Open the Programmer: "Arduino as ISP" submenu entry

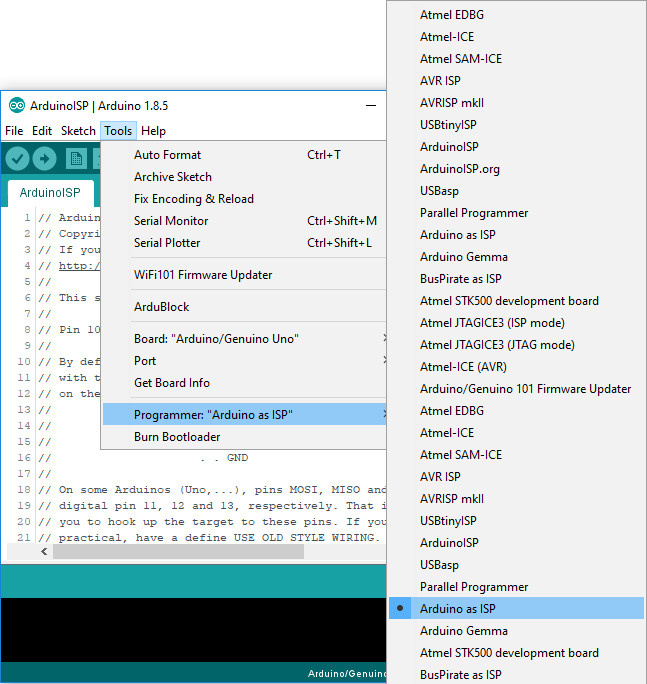[x=245, y=414]
